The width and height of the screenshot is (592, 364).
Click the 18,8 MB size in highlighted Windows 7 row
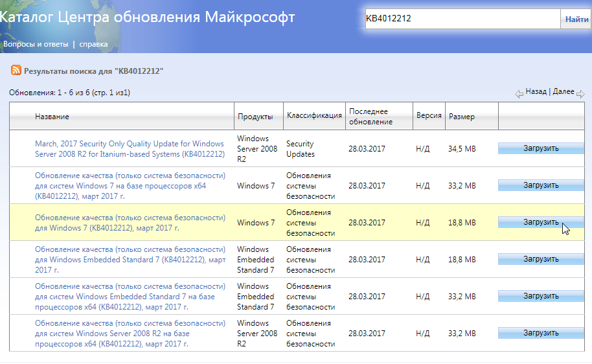(462, 223)
